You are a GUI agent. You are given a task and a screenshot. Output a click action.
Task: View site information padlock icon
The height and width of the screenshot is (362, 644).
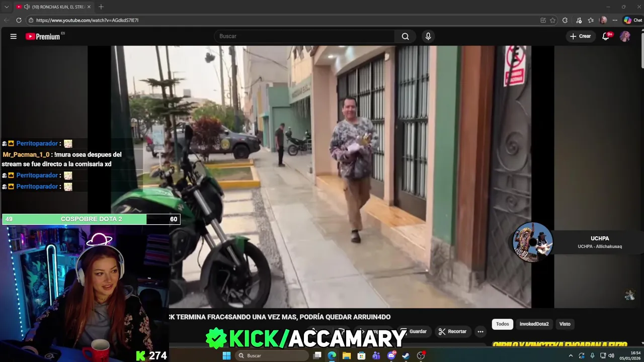31,20
